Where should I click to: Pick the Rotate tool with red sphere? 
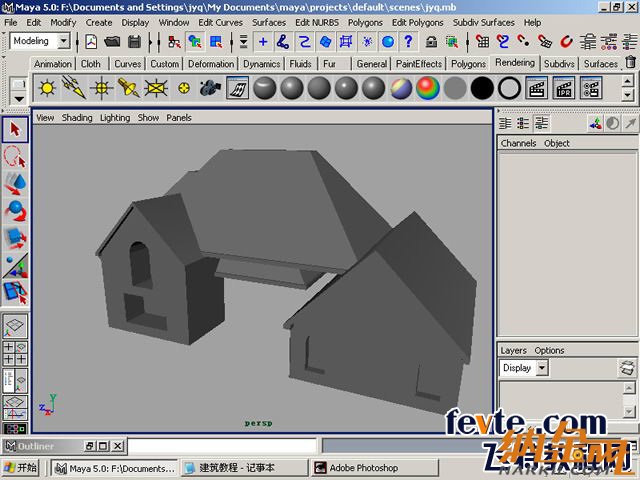point(15,211)
